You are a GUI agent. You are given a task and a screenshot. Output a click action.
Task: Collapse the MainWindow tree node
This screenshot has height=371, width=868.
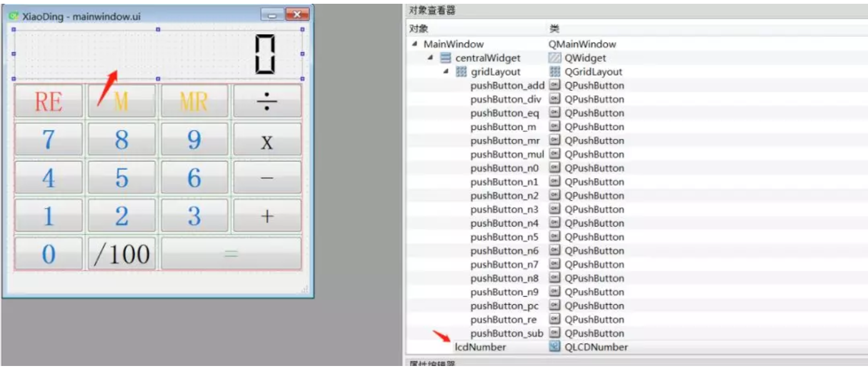point(415,44)
